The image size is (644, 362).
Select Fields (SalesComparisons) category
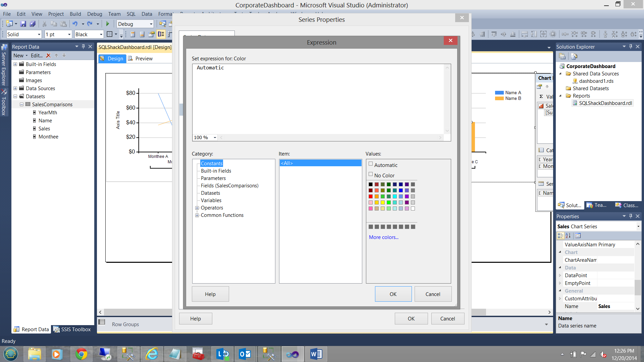click(x=229, y=186)
